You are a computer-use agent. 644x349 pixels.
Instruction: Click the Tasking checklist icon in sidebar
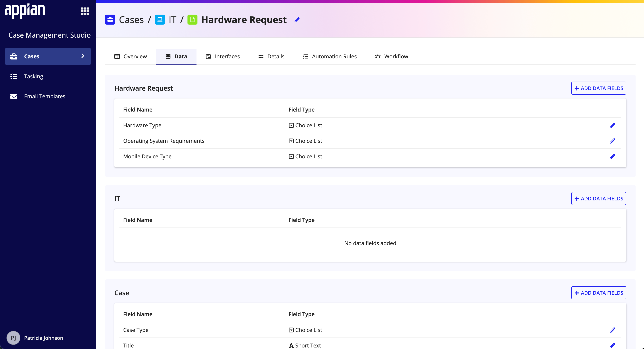(14, 76)
